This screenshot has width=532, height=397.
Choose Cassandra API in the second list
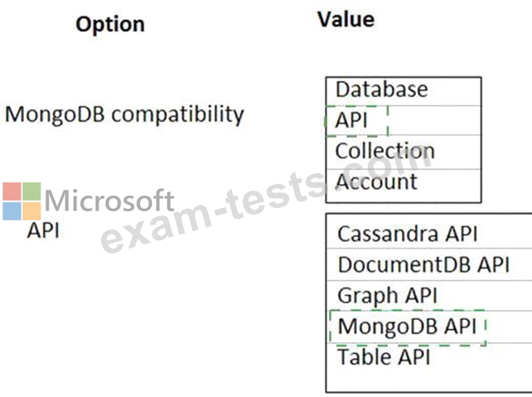click(x=429, y=234)
